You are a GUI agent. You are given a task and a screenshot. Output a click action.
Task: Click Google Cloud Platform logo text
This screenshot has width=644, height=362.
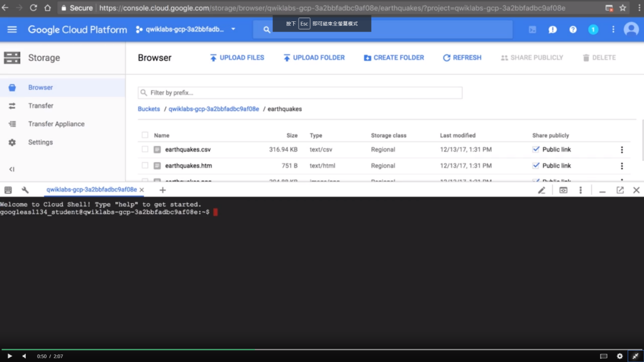[77, 30]
